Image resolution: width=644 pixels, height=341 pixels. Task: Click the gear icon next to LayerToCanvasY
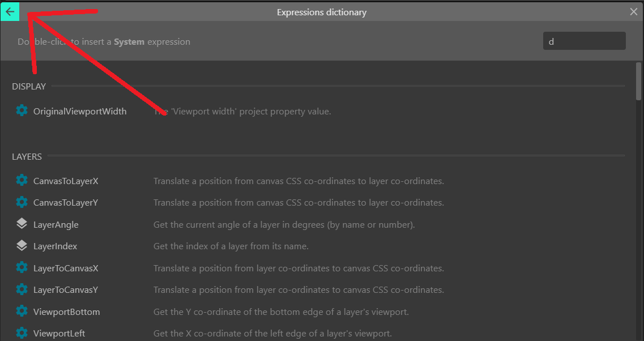pos(22,289)
